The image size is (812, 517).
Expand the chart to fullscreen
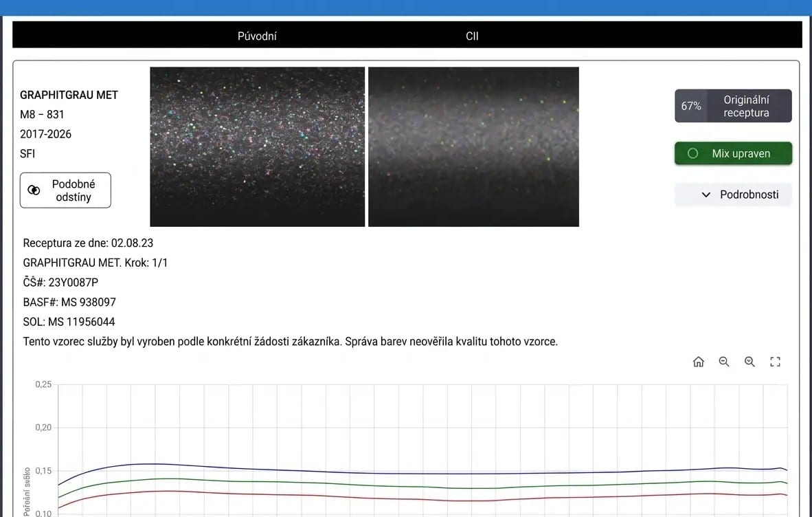click(x=776, y=362)
